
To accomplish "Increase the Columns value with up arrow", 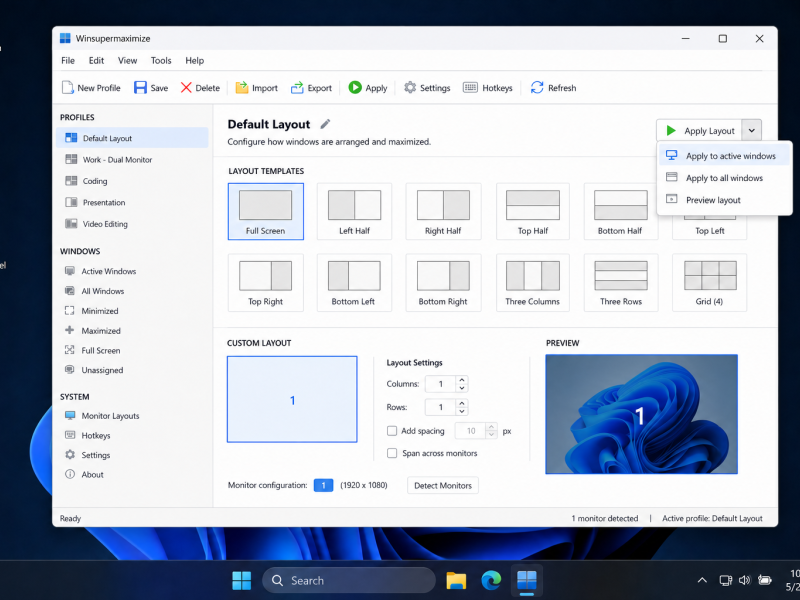I will [x=462, y=380].
